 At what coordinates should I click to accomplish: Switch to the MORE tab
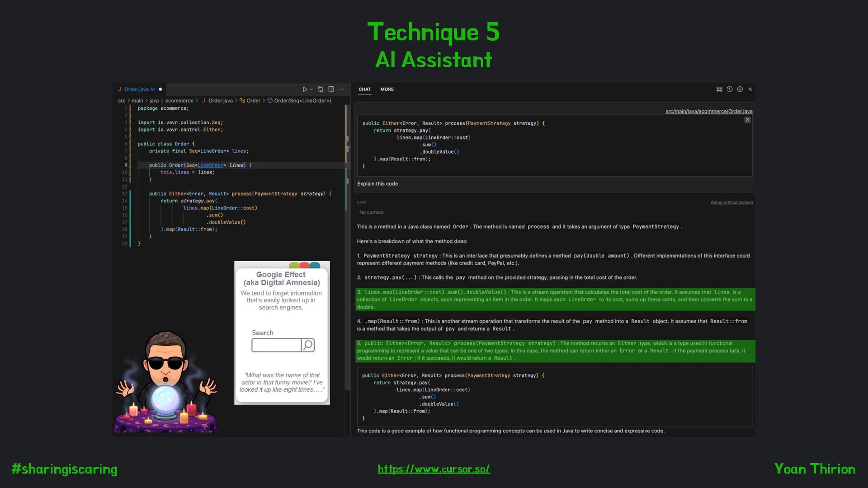[387, 89]
